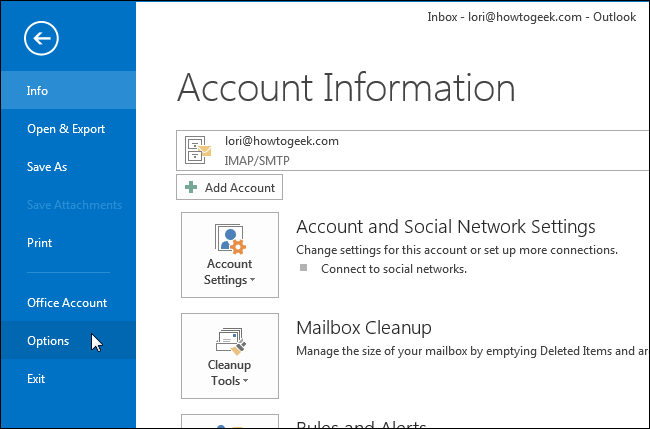
Task: Expand the Account Settings dropdown arrow
Action: (x=252, y=281)
